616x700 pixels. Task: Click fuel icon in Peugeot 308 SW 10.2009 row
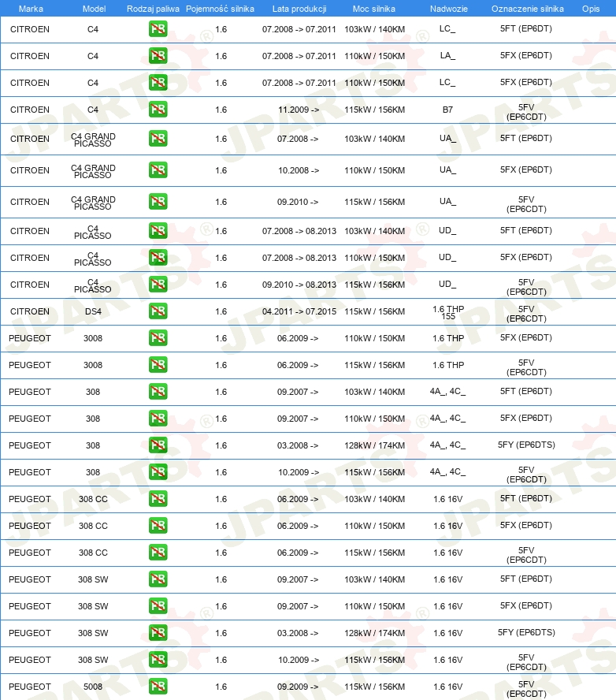coord(158,659)
